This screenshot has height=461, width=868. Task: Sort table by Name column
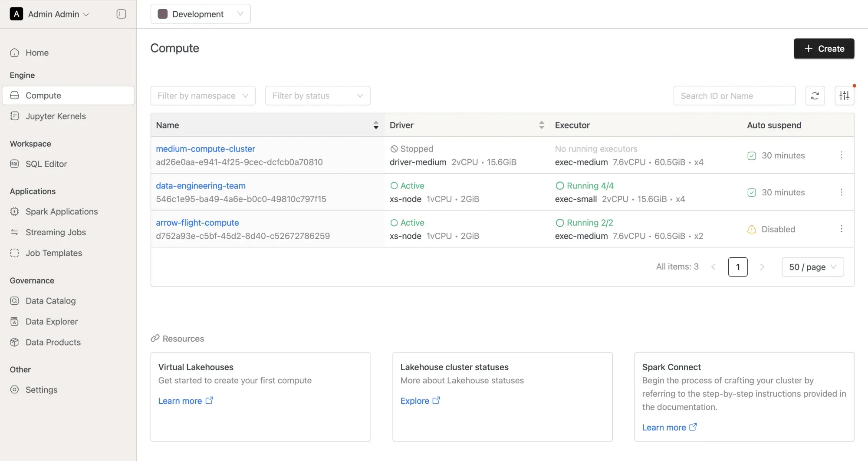pyautogui.click(x=375, y=125)
